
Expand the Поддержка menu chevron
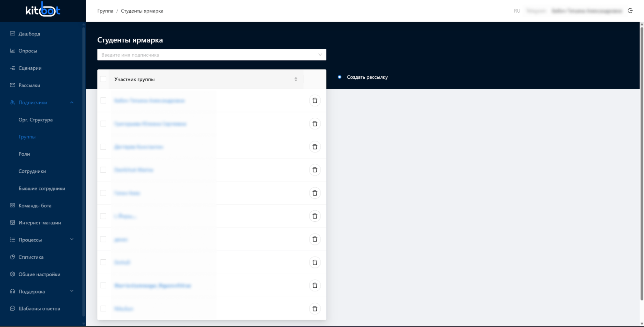(72, 291)
